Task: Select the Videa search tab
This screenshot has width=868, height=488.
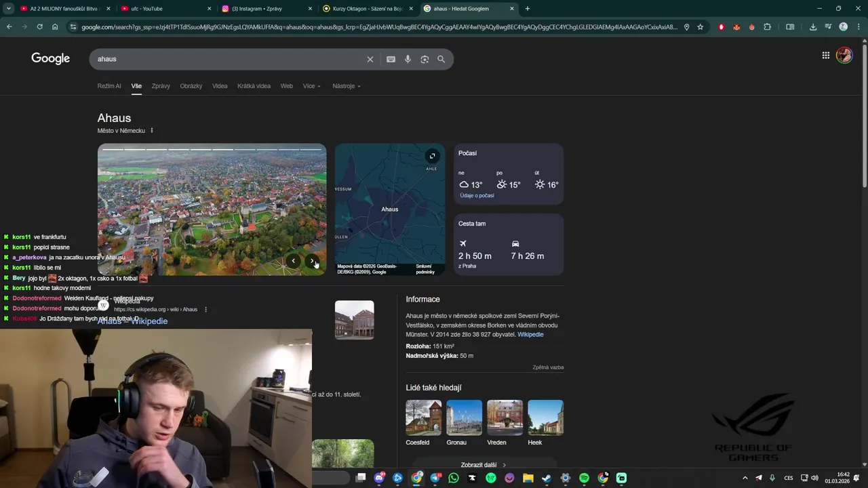Action: click(x=220, y=86)
